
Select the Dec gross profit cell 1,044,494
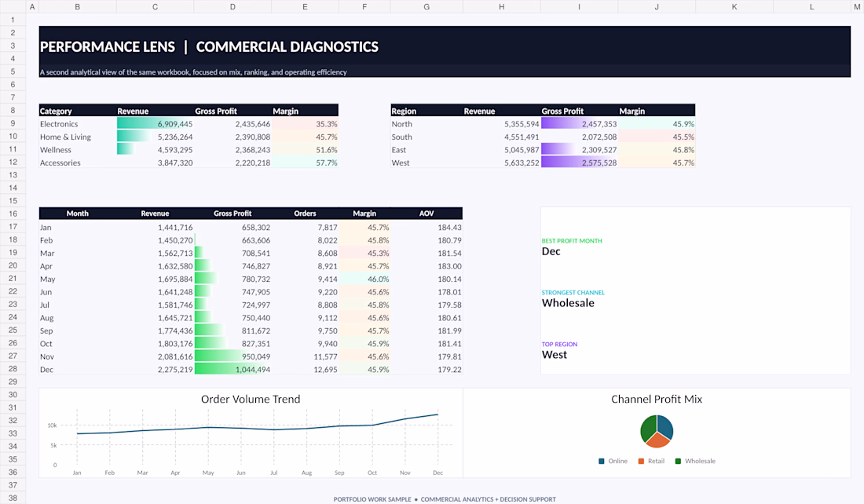coord(232,370)
